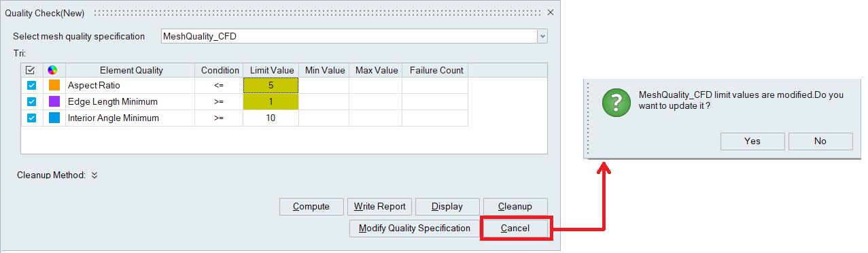868x253 pixels.
Task: Click the color wheel header icon
Action: (52, 70)
